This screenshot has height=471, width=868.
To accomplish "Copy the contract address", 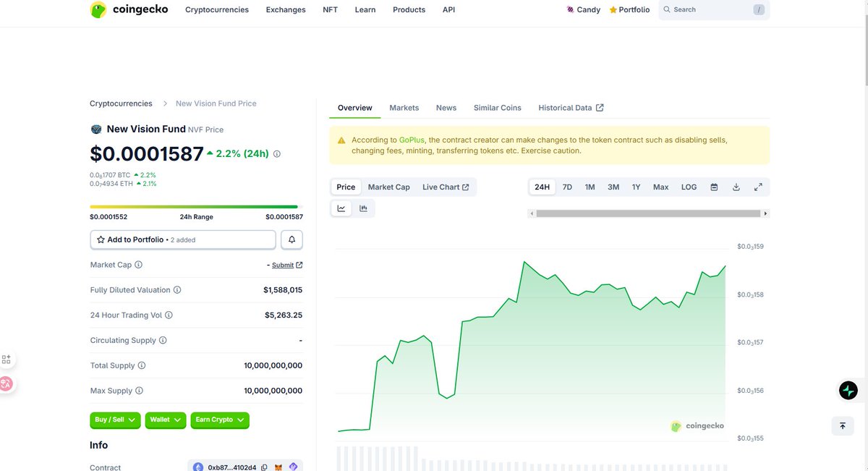I will tap(265, 467).
